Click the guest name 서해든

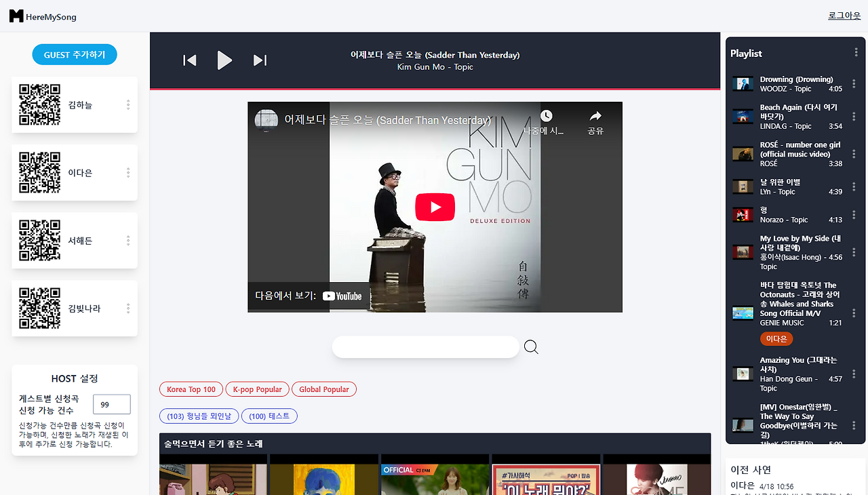80,241
